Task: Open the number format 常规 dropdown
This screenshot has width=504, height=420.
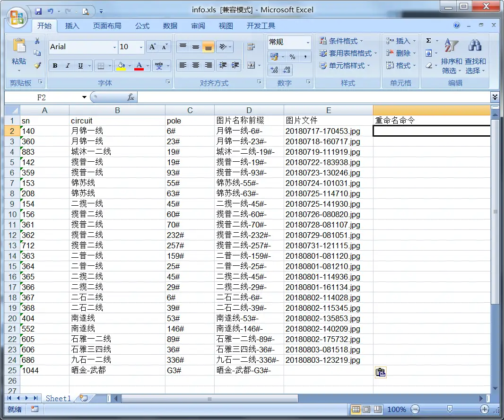Action: (x=308, y=42)
